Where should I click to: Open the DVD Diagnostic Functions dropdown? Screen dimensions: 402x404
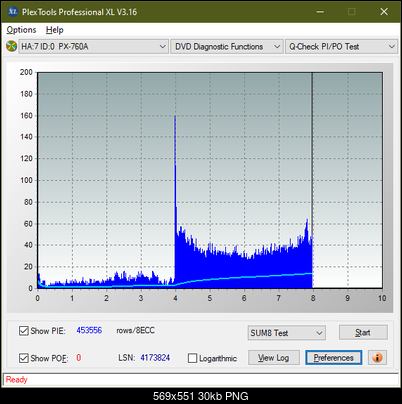click(x=227, y=46)
